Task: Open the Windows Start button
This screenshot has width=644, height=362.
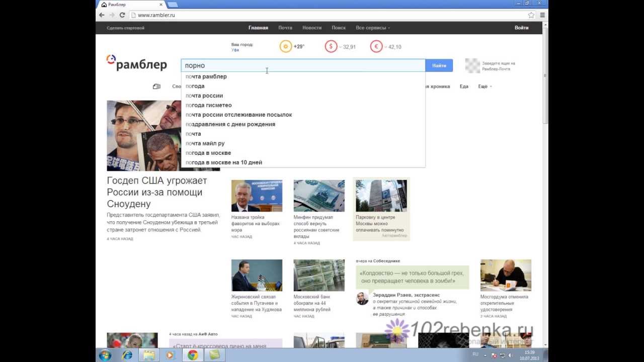Action: click(105, 355)
